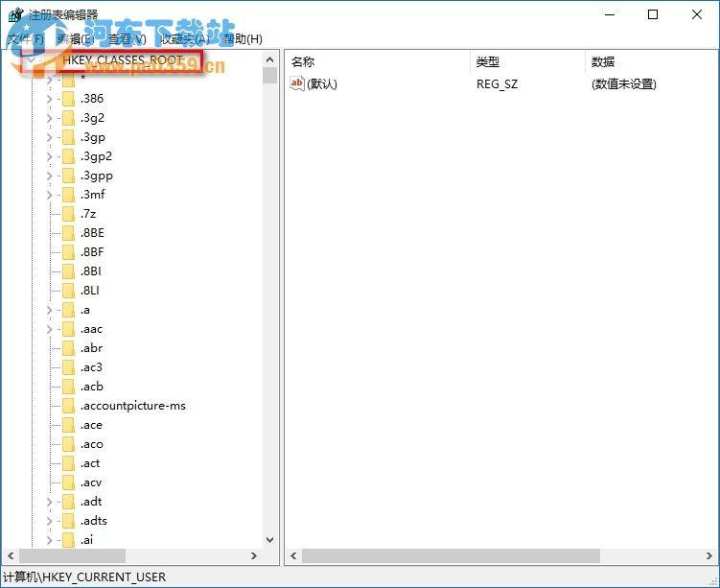Expand the .3gpp key
Image resolution: width=720 pixels, height=588 pixels.
pos(49,176)
